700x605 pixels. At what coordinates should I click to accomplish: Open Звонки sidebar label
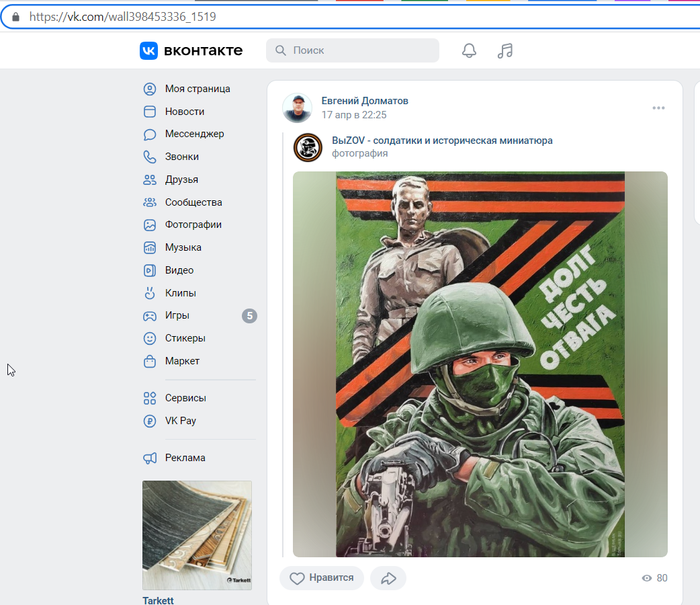tap(182, 157)
